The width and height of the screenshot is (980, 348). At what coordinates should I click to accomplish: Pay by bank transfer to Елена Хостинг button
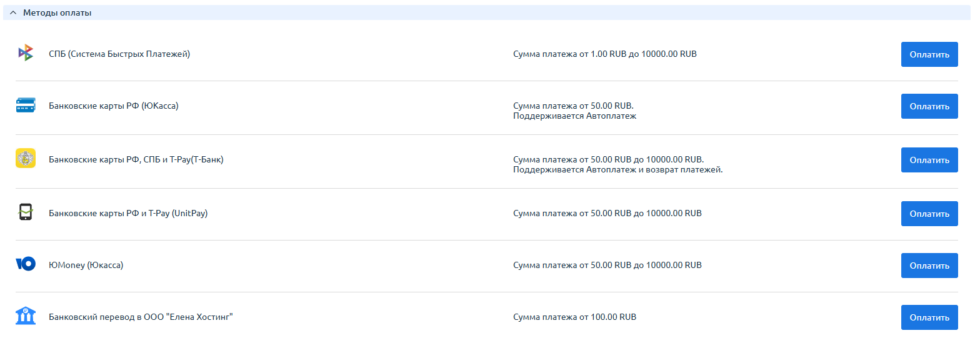pyautogui.click(x=929, y=317)
